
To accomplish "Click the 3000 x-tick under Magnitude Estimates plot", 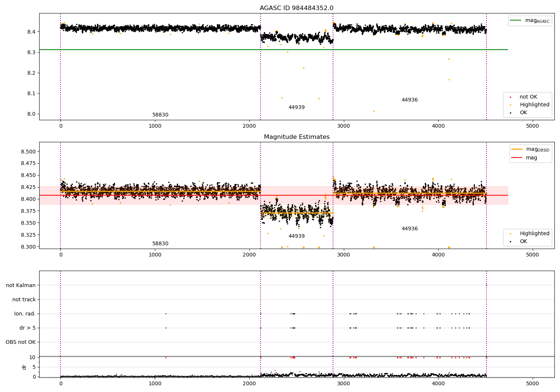I will [343, 255].
